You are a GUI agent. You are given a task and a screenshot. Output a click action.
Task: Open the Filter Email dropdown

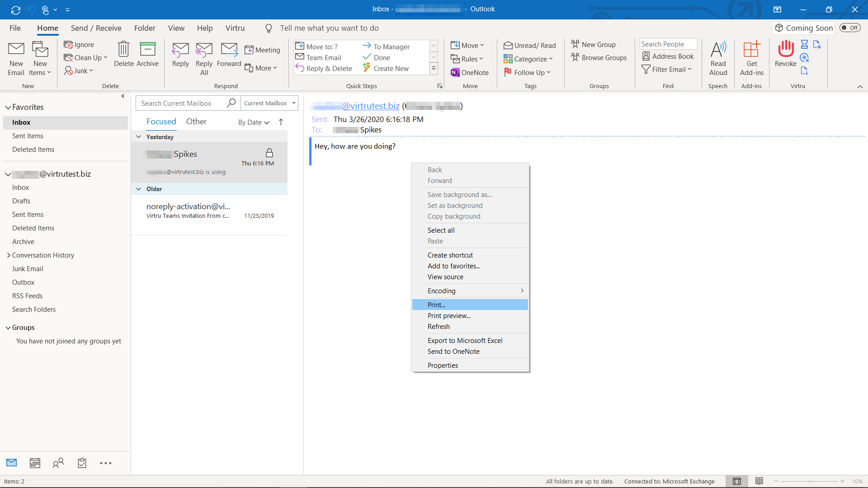[x=667, y=69]
